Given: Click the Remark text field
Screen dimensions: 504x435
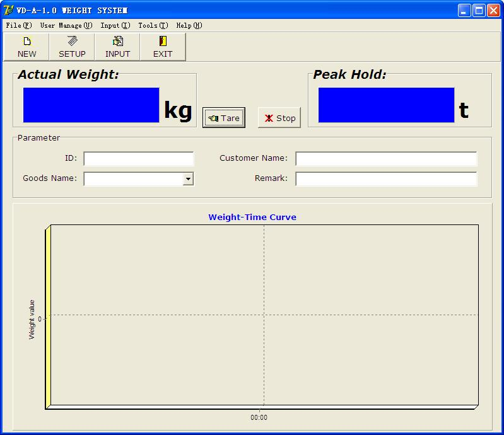Looking at the screenshot, I should [x=386, y=179].
